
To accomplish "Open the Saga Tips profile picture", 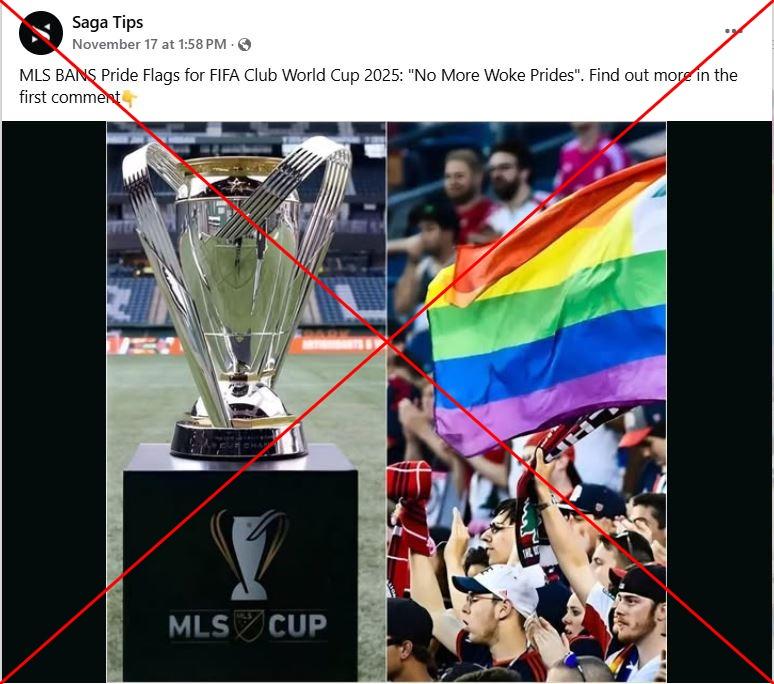I will pyautogui.click(x=40, y=33).
